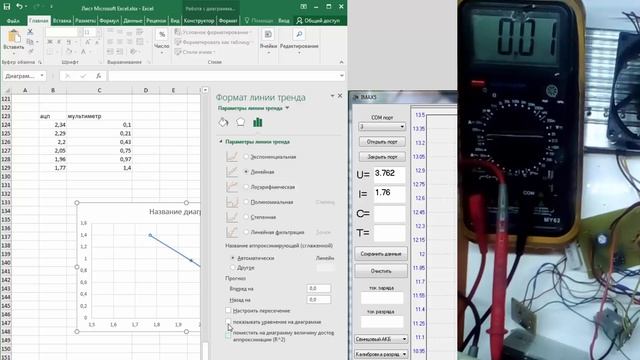Image resolution: width=640 pixels, height=360 pixels.
Task: Click the Copy icon in clipboard group
Action: coord(30,42)
